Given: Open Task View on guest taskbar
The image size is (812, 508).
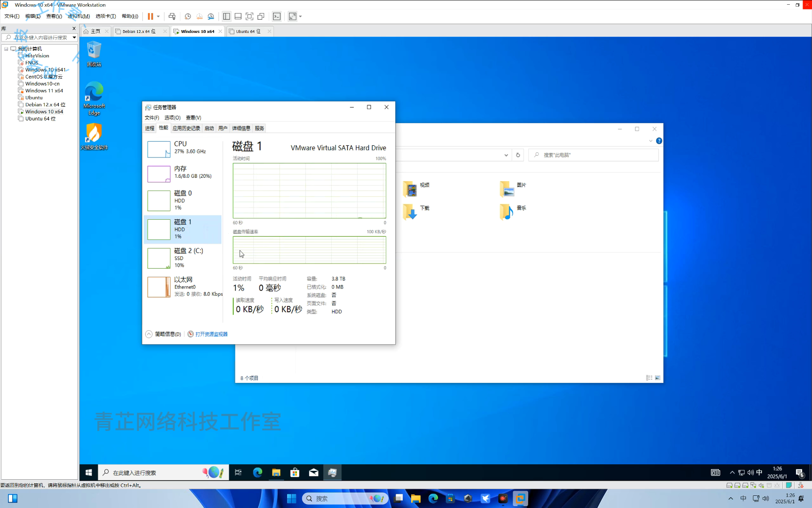Looking at the screenshot, I should point(238,473).
